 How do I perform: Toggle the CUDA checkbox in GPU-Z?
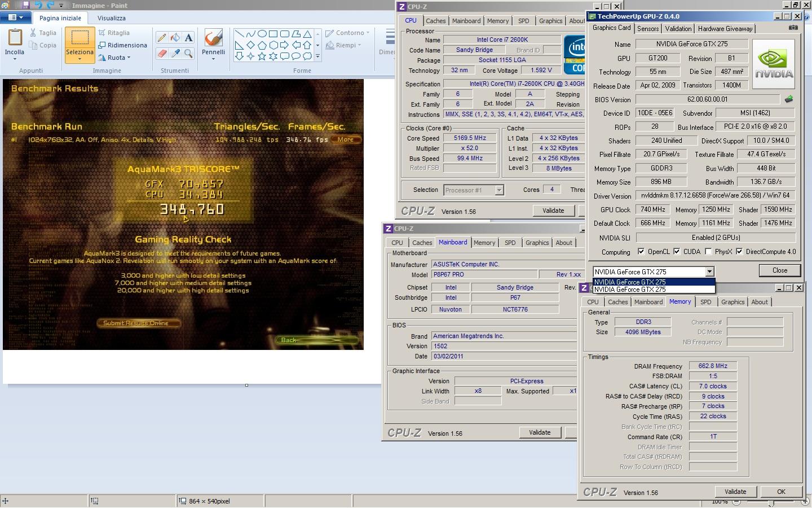pyautogui.click(x=677, y=252)
